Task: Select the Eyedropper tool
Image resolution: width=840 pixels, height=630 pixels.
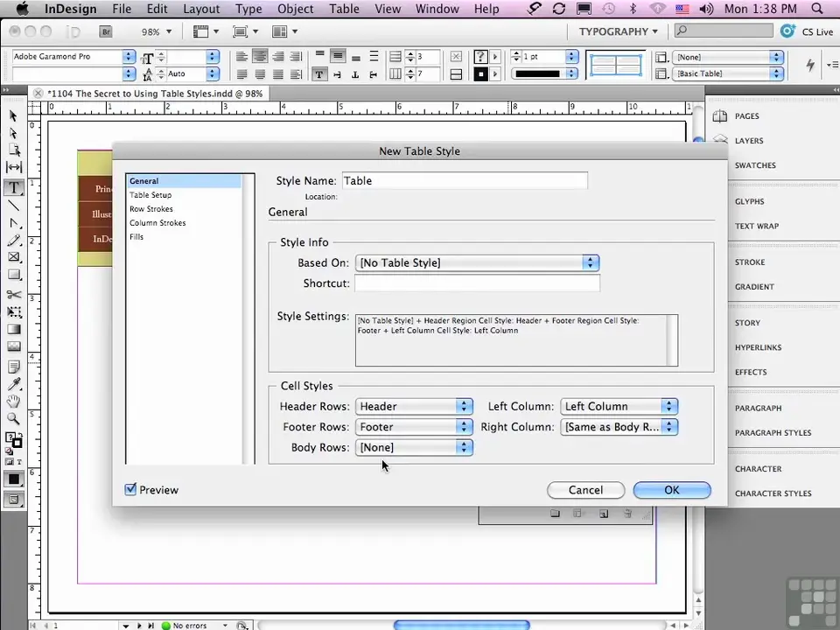Action: (14, 384)
